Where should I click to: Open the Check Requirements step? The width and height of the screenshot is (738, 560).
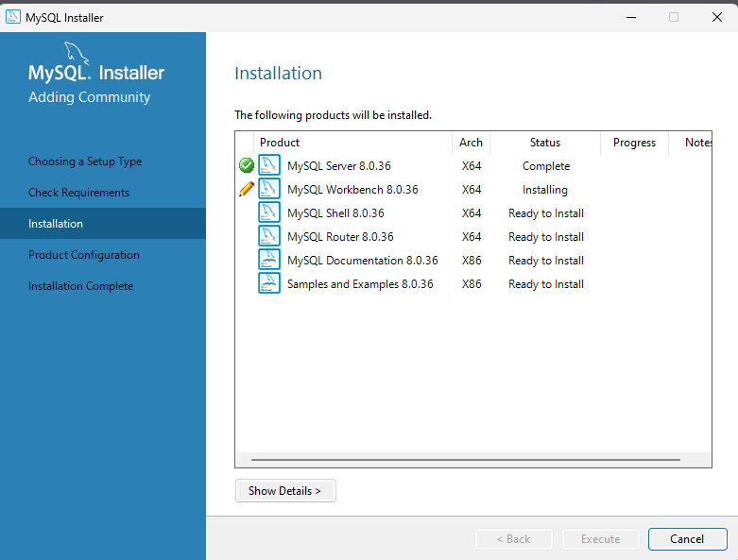tap(78, 193)
